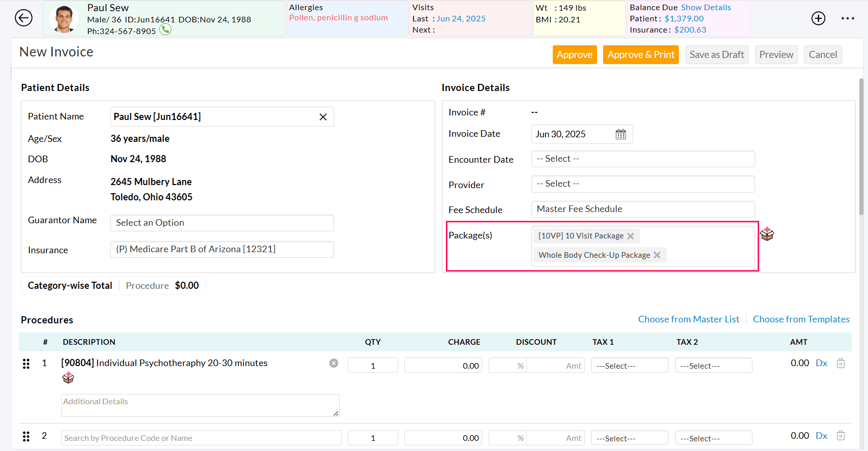Open the Invoice Date calendar picker
This screenshot has width=868, height=451.
tap(621, 134)
